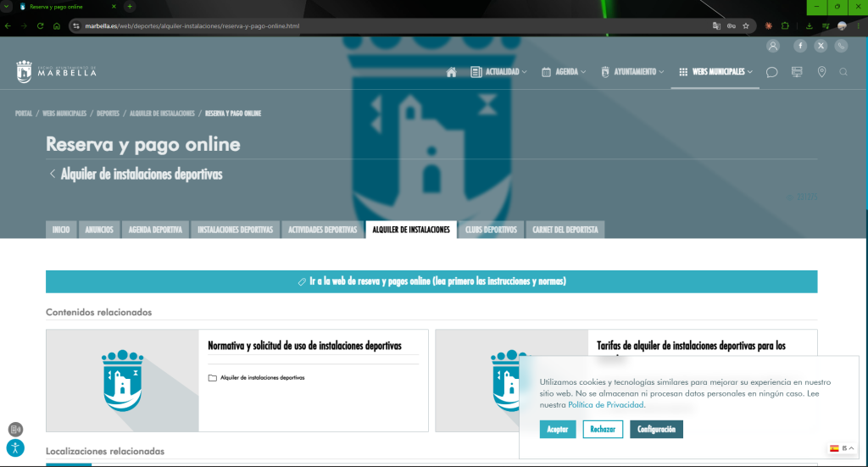Switch to the Carnet del Deportista tab

tap(565, 230)
